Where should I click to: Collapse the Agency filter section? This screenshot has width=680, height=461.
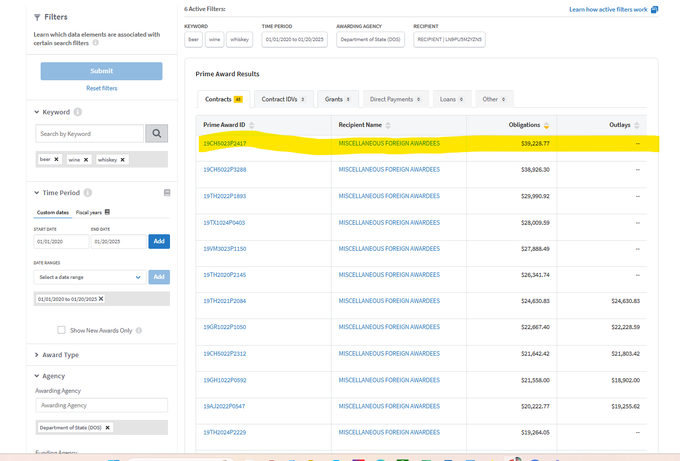point(36,375)
